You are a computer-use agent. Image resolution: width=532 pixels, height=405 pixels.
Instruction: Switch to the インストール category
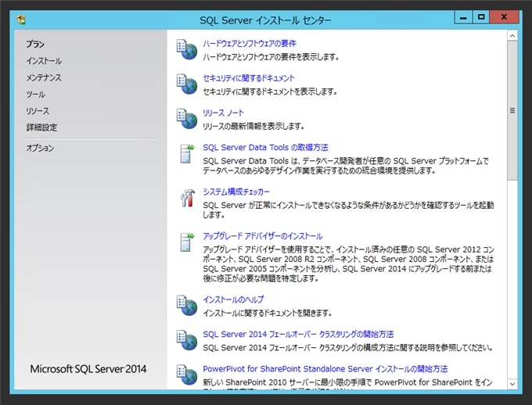[44, 61]
